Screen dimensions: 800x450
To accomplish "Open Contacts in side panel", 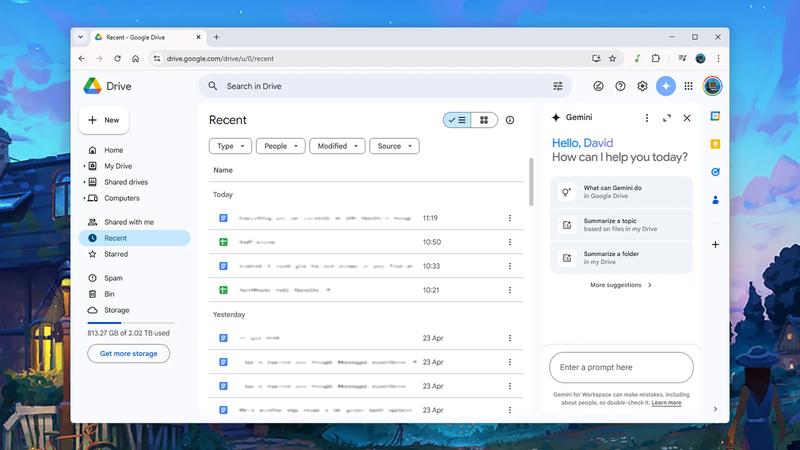I will (715, 199).
